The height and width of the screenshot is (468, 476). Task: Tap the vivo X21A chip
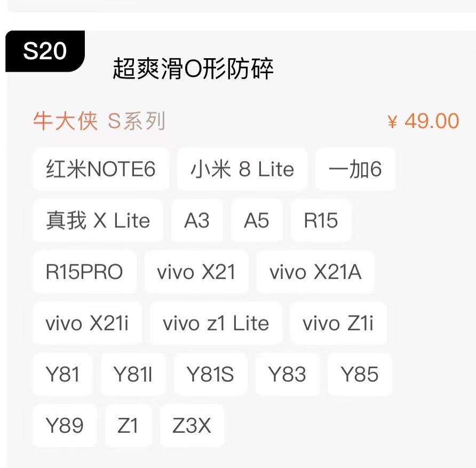tap(315, 272)
